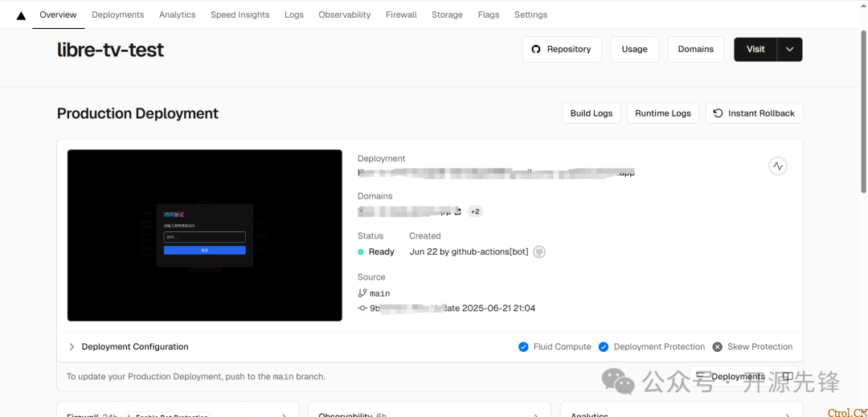Viewport: 868px width, 417px height.
Task: Open the Overview tab
Action: tap(58, 15)
